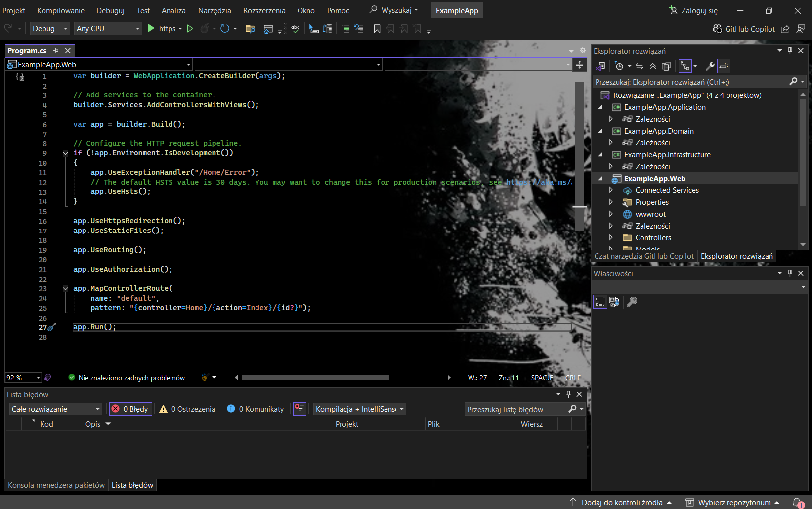
Task: Start debugging with the green https play button
Action: tap(152, 29)
